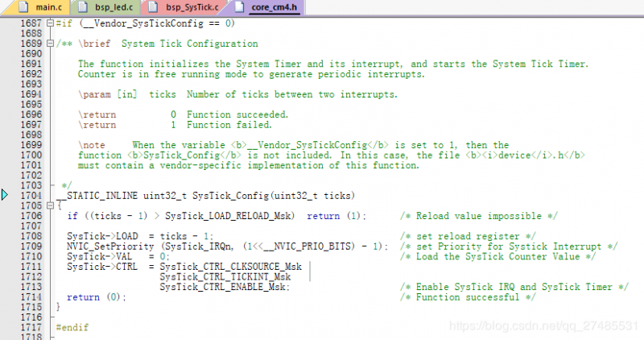Click line number 1717 in the gutter
644x340 pixels.
(31, 328)
